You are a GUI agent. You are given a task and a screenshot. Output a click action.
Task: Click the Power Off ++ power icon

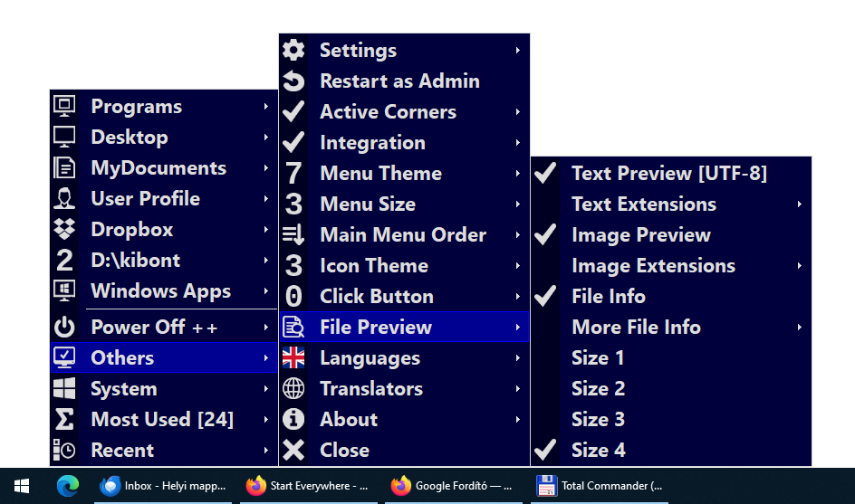coord(64,328)
